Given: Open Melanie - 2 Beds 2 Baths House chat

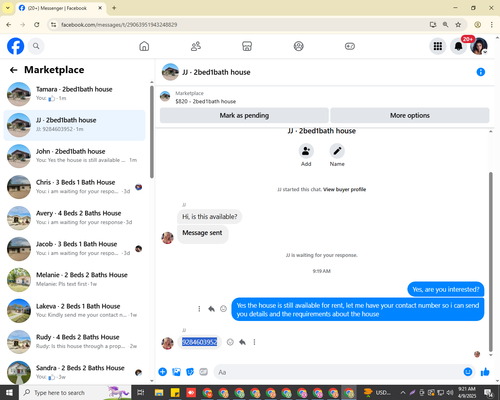Looking at the screenshot, I should click(x=74, y=280).
